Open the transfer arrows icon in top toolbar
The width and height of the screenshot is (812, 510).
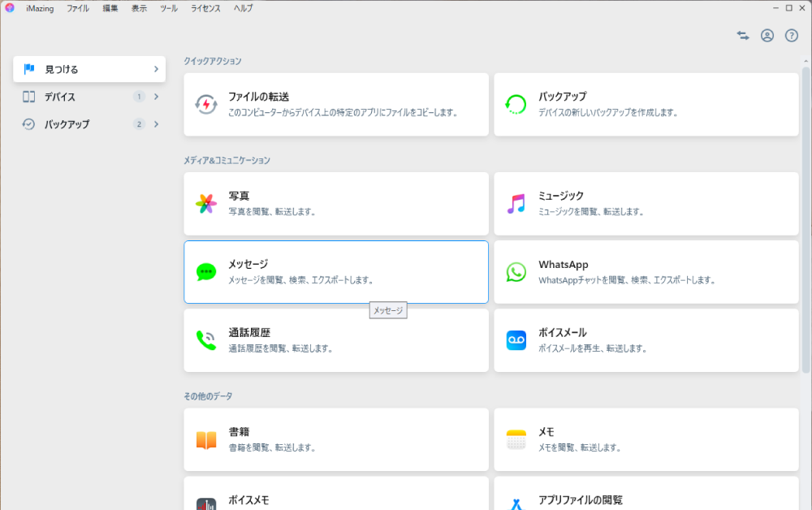click(743, 36)
